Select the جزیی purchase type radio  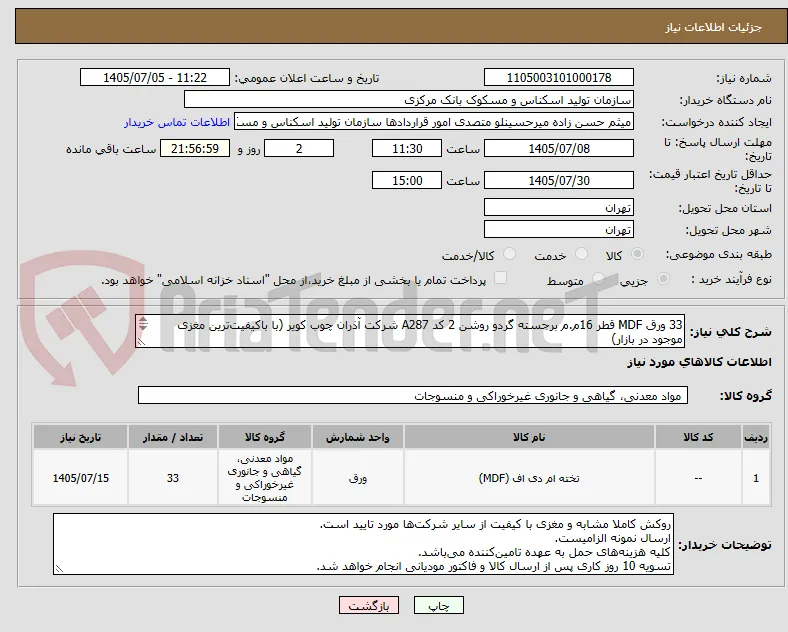[663, 279]
